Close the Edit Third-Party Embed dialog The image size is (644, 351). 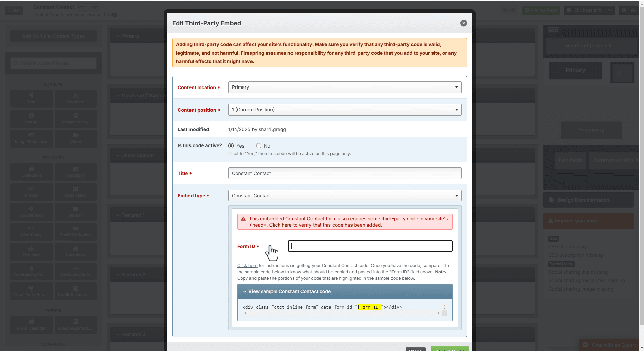(463, 23)
